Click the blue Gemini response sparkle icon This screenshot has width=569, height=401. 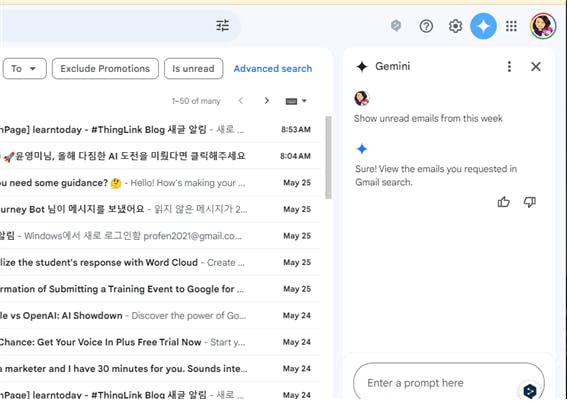(x=362, y=149)
